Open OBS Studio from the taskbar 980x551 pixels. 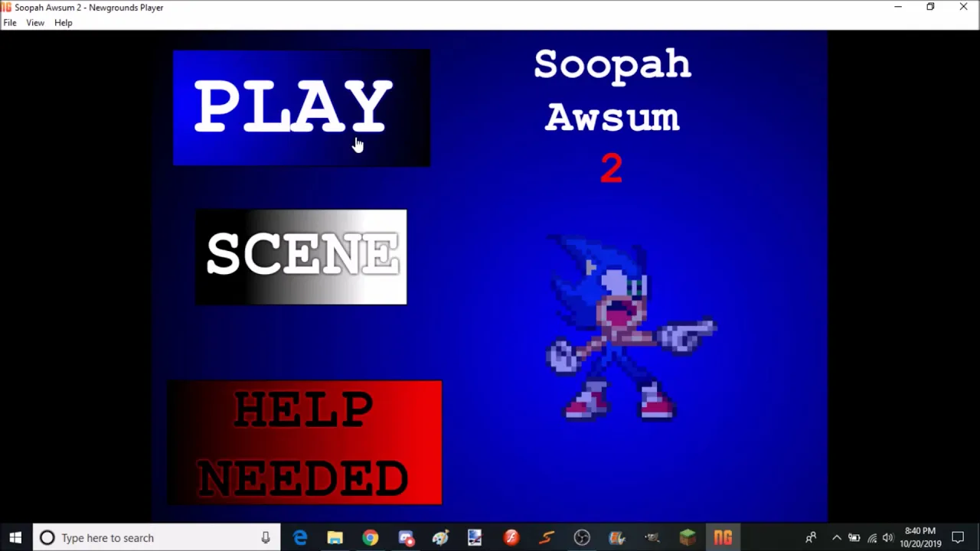click(x=582, y=538)
